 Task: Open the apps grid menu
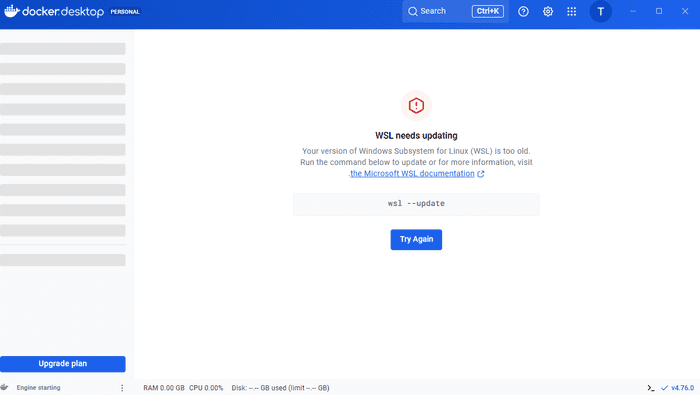571,12
